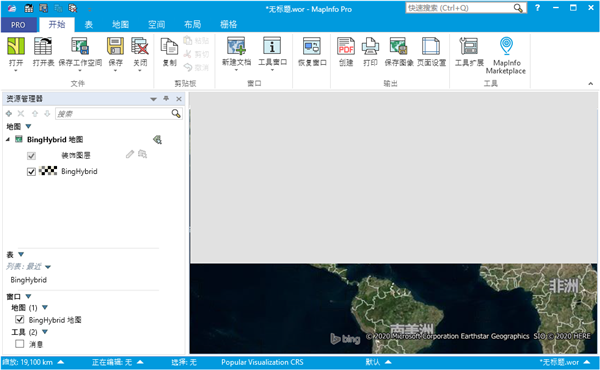Click the 取消 (Undo) button
Viewport: 600px width, 370px height.
(x=196, y=68)
